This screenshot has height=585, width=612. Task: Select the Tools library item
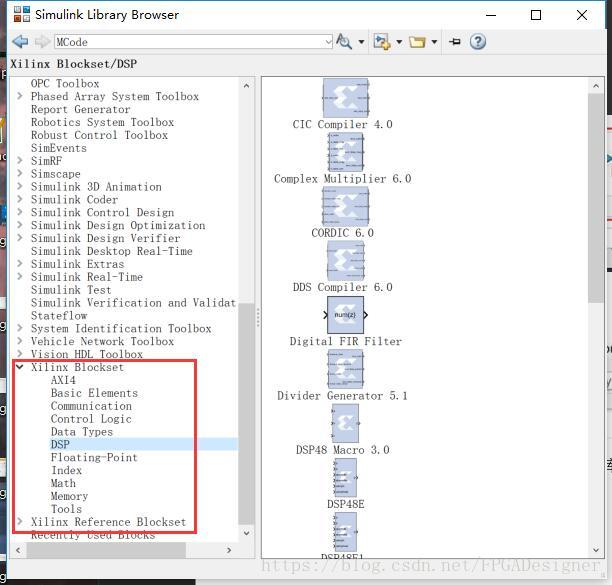click(66, 509)
